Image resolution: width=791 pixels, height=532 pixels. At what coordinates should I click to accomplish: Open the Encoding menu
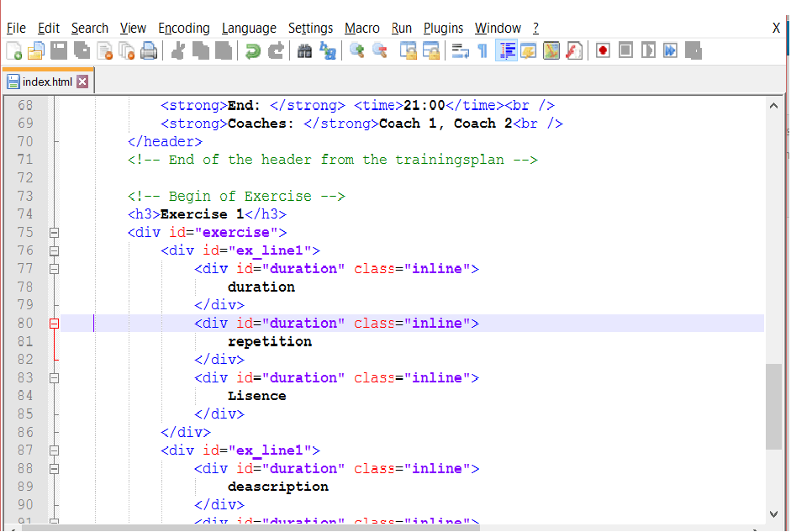click(183, 29)
